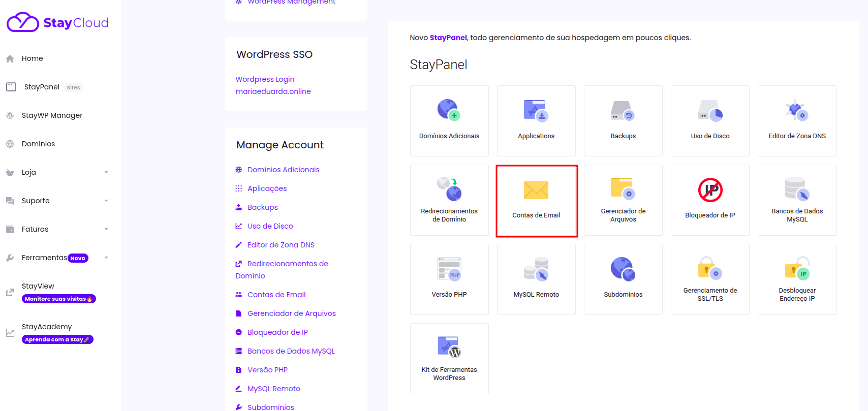
Task: Open Editor de Zona DNS list link
Action: point(281,245)
